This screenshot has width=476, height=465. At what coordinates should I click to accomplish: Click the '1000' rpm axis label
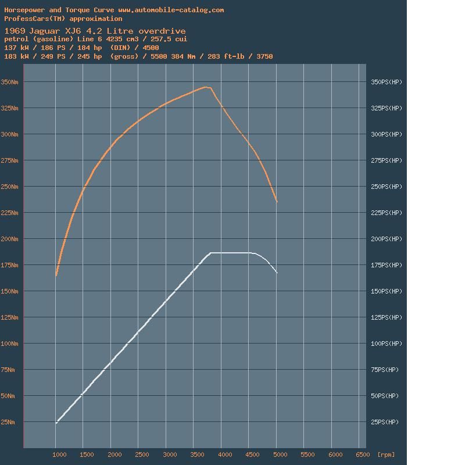click(59, 455)
